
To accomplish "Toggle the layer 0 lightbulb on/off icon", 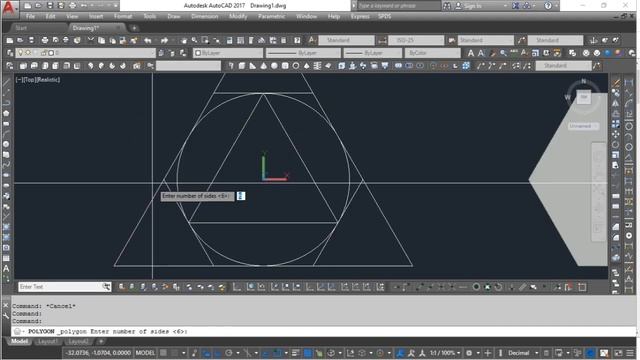I will click(x=20, y=53).
